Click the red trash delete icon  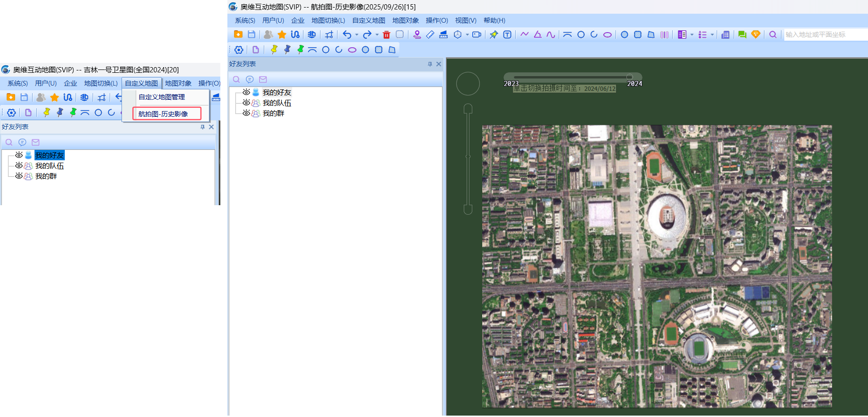[x=386, y=35]
